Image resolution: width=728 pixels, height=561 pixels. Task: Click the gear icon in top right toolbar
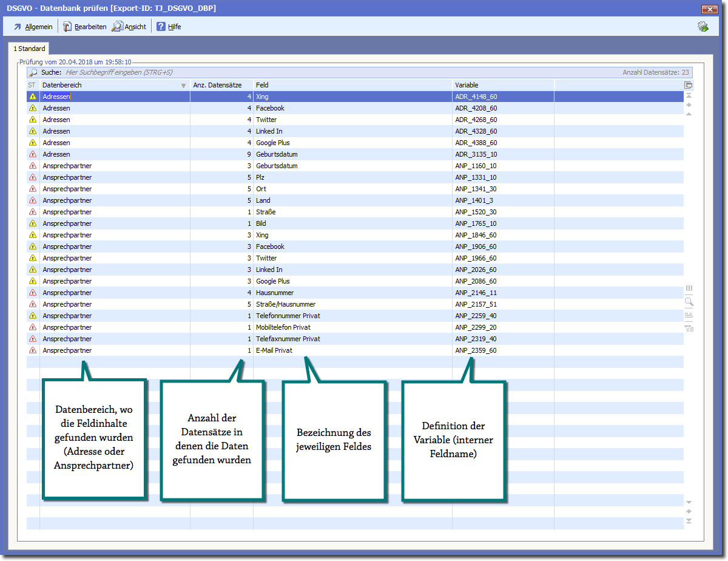tap(703, 26)
